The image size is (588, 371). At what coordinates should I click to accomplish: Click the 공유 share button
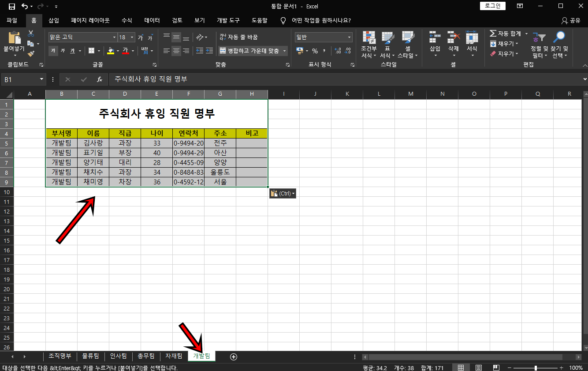[571, 20]
